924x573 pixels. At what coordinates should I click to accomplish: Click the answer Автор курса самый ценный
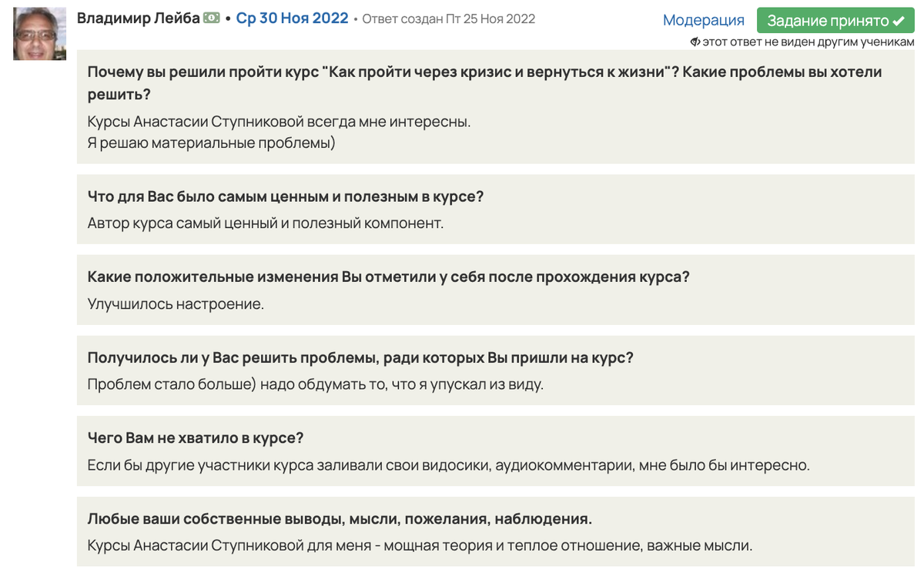coord(265,223)
